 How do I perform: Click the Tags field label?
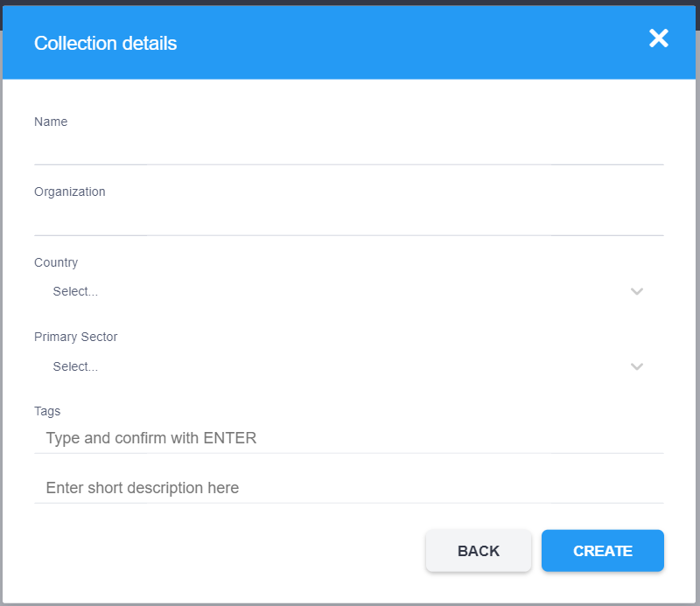coord(47,411)
